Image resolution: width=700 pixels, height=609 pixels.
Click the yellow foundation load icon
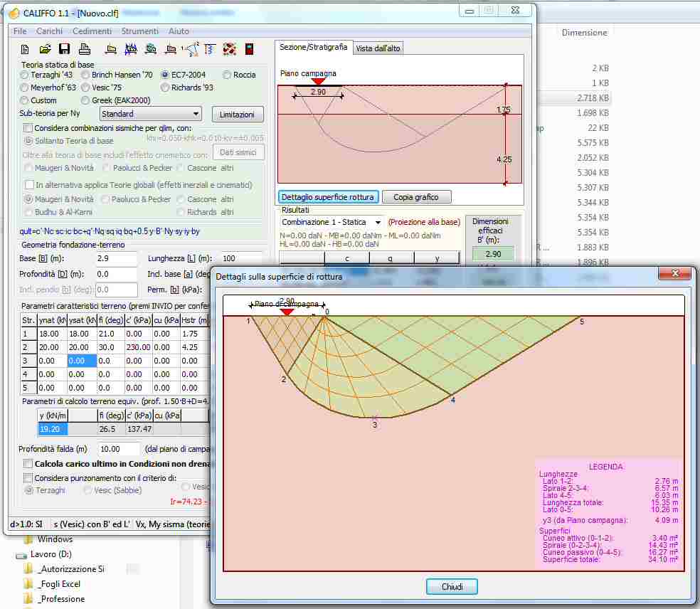111,49
